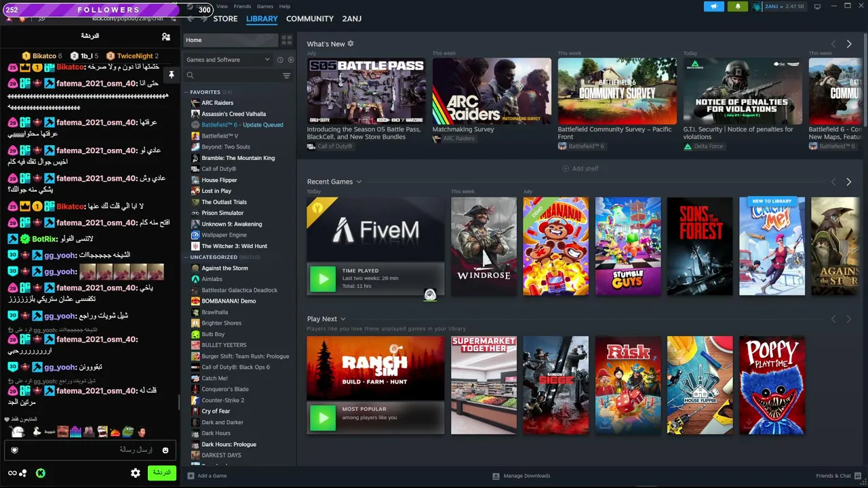
Task: Select Wallpaper Engine in library list
Action: [x=224, y=235]
